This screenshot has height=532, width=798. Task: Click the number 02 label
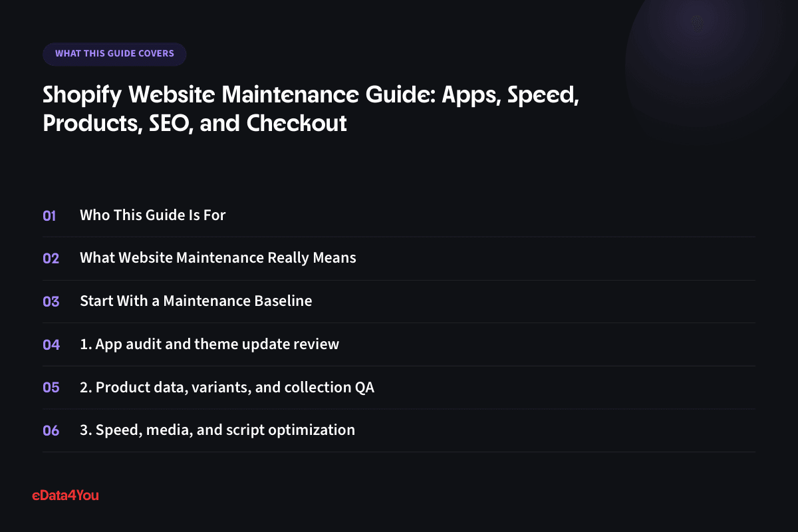(x=51, y=259)
